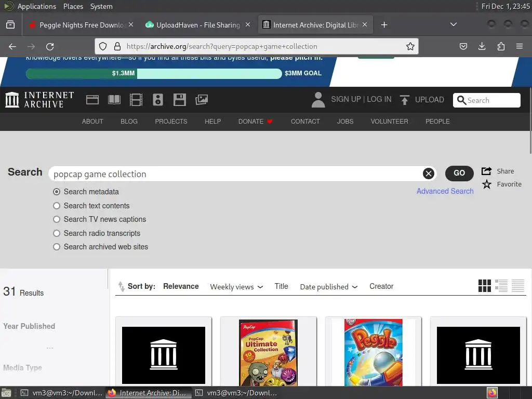Click the donation progress bar
The width and height of the screenshot is (532, 399).
point(154,73)
